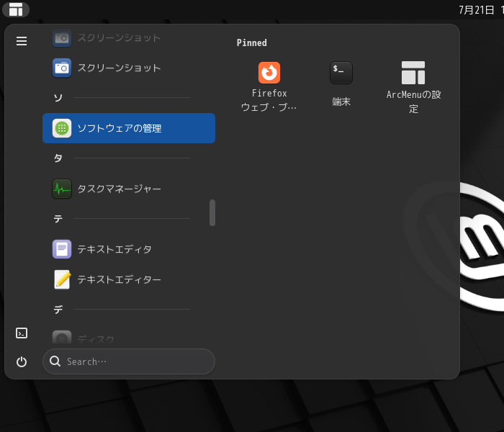The height and width of the screenshot is (432, 504).
Task: Click the 端末 label under terminal icon
Action: (x=341, y=102)
